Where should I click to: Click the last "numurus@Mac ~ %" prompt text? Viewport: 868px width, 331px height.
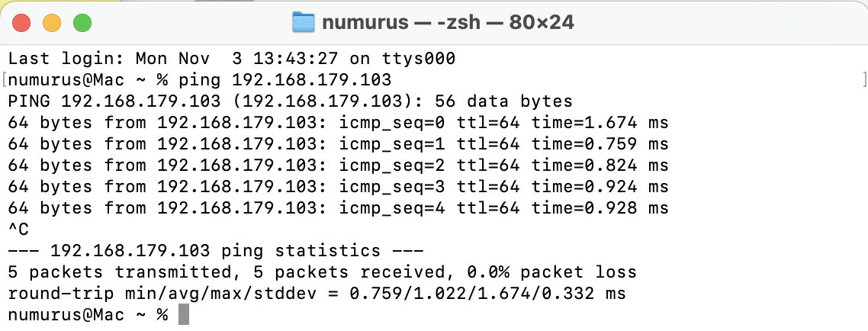click(x=88, y=315)
